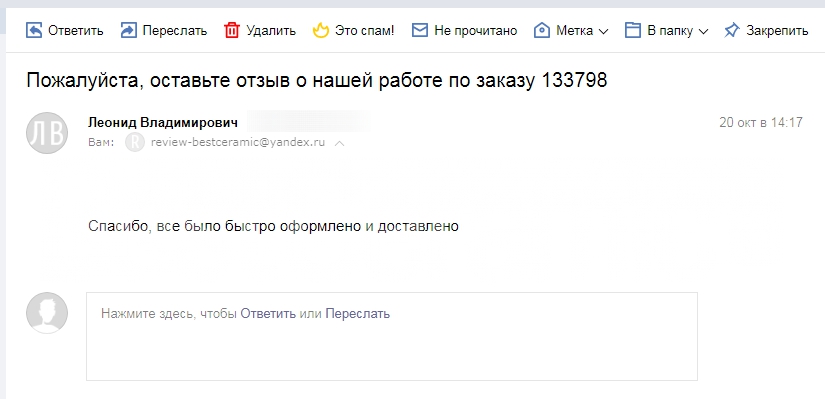Click the Ответить toolbar label
This screenshot has height=399, width=825.
tap(76, 31)
